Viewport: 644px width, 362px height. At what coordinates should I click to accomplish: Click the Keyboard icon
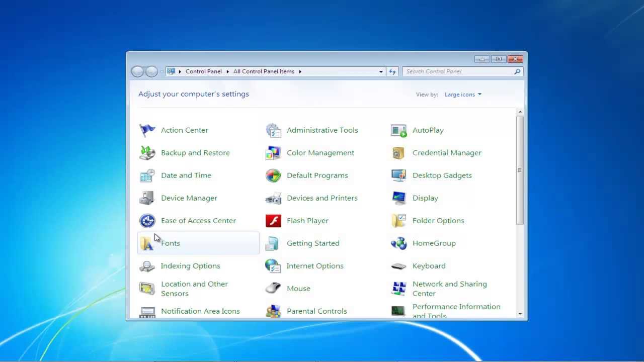click(x=399, y=266)
